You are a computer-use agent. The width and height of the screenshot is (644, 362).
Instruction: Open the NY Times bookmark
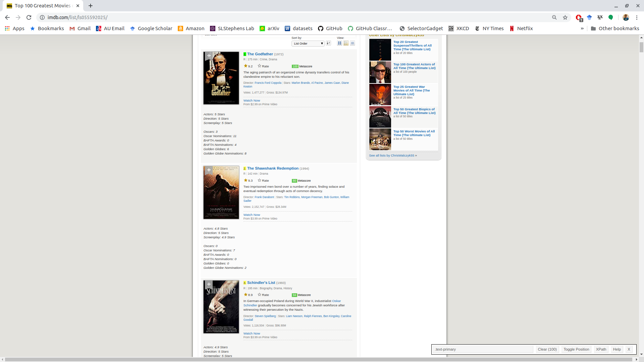tap(489, 28)
